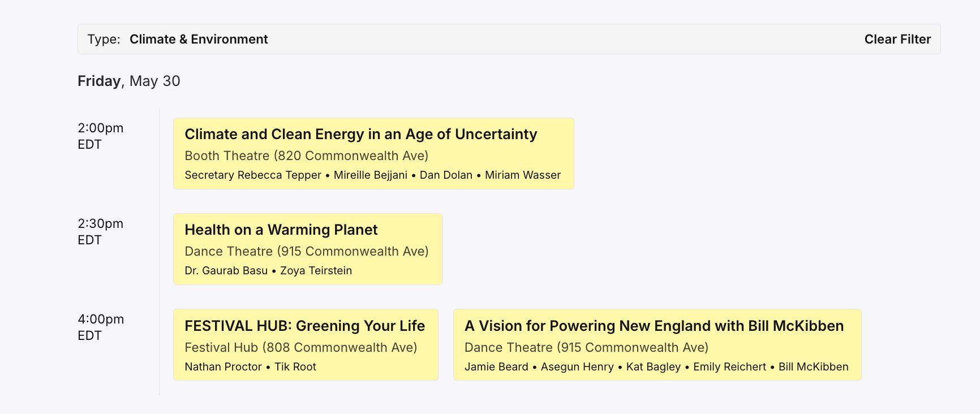Click the Friday, May 30 date heading
980x414 pixels.
click(128, 81)
